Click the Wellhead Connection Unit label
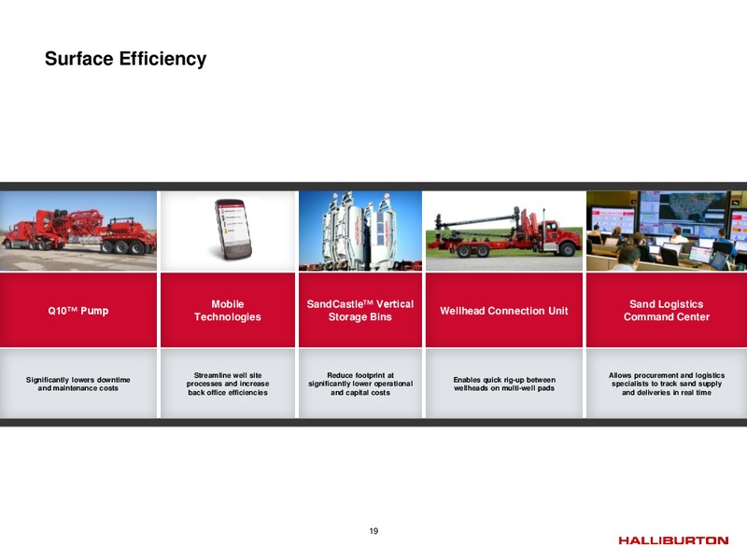The image size is (747, 560). 504,311
